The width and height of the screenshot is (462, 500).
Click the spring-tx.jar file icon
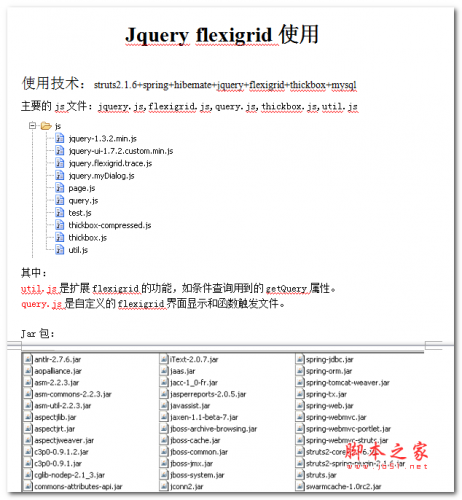pos(300,394)
